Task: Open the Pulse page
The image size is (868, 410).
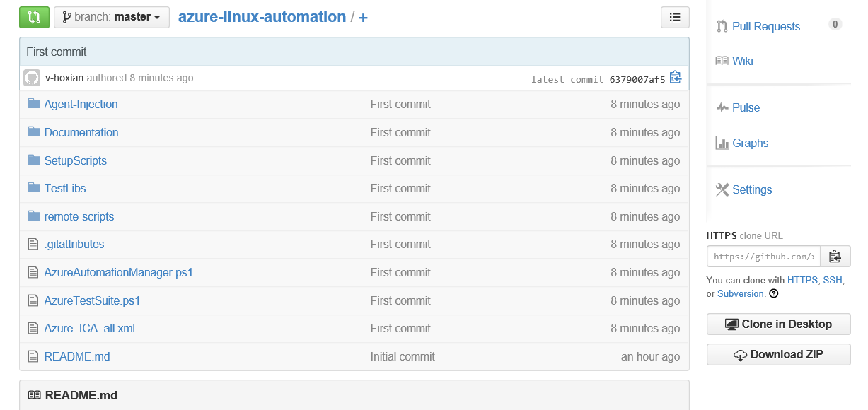Action: click(x=746, y=107)
